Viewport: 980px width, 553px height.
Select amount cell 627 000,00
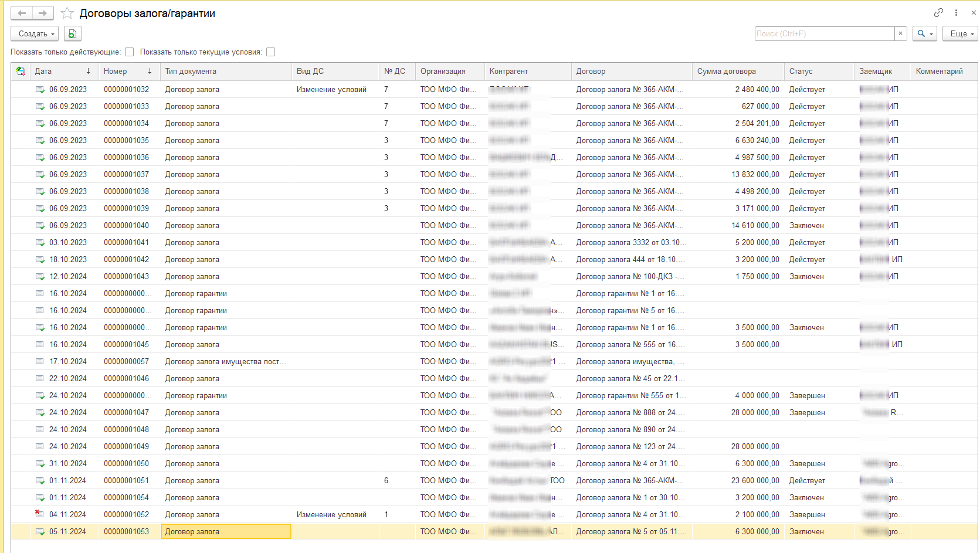pyautogui.click(x=738, y=106)
